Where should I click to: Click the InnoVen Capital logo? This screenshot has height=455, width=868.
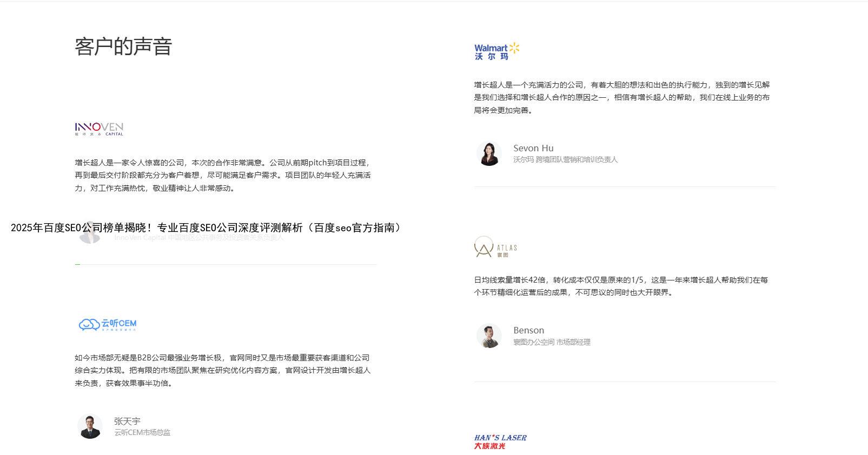(99, 129)
